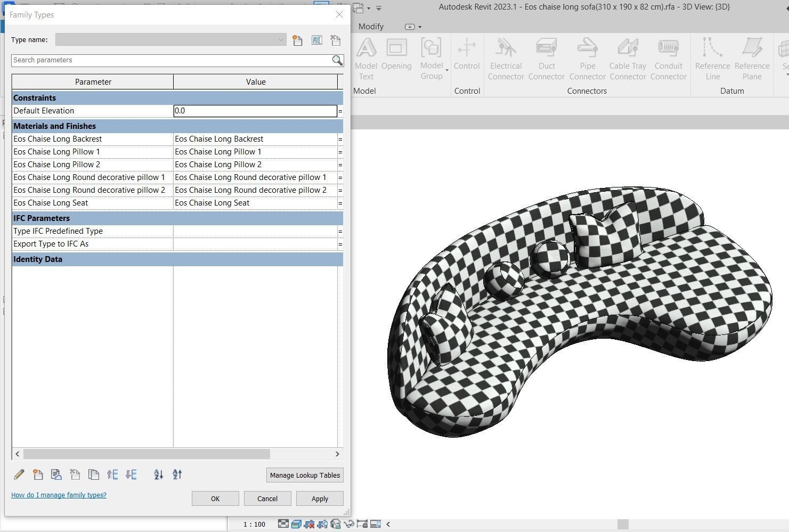Select the Eos Chaise Long Backrest value cell
This screenshot has width=789, height=532.
(x=255, y=139)
